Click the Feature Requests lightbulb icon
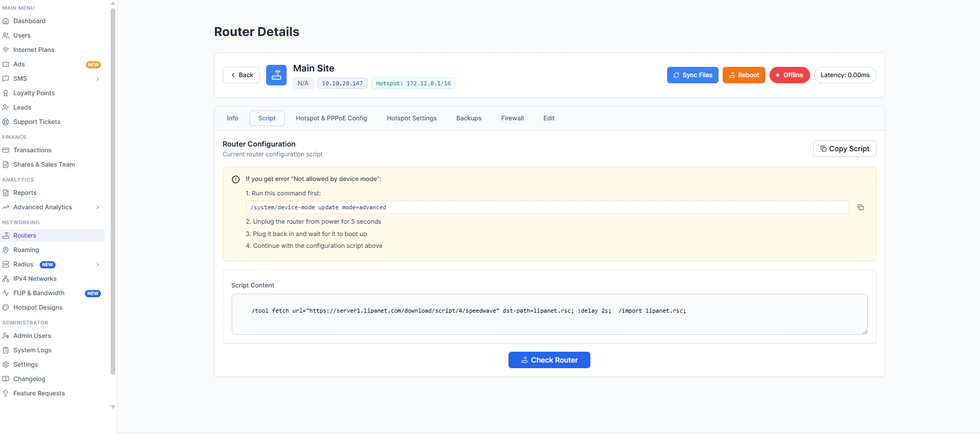The height and width of the screenshot is (434, 980). [6, 393]
